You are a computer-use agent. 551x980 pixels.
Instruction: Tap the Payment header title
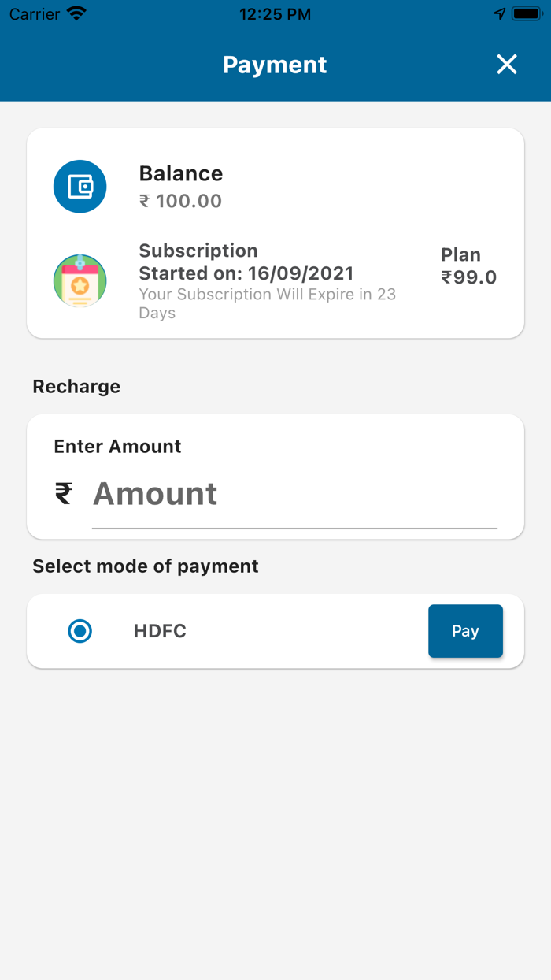tap(275, 65)
